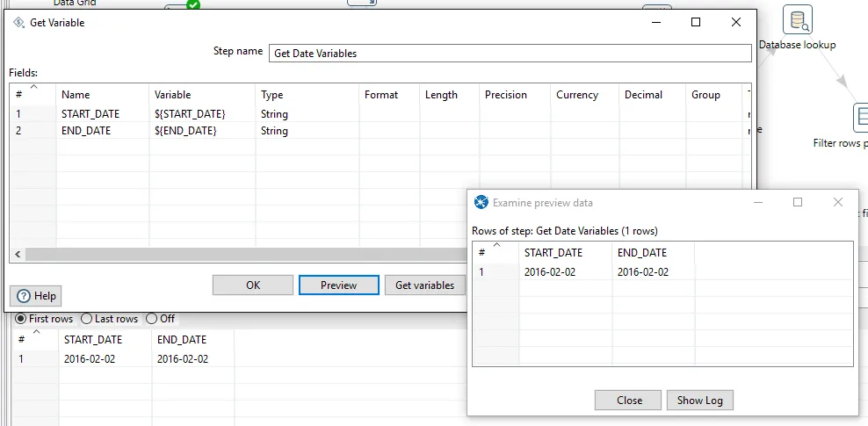The image size is (868, 426).
Task: Maximize the Get Variable dialog
Action: 696,22
